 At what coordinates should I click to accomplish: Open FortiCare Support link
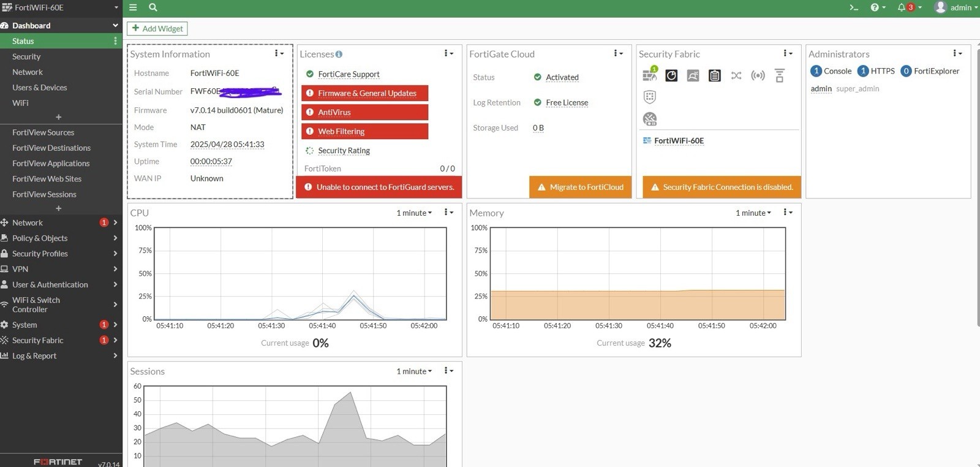(349, 74)
